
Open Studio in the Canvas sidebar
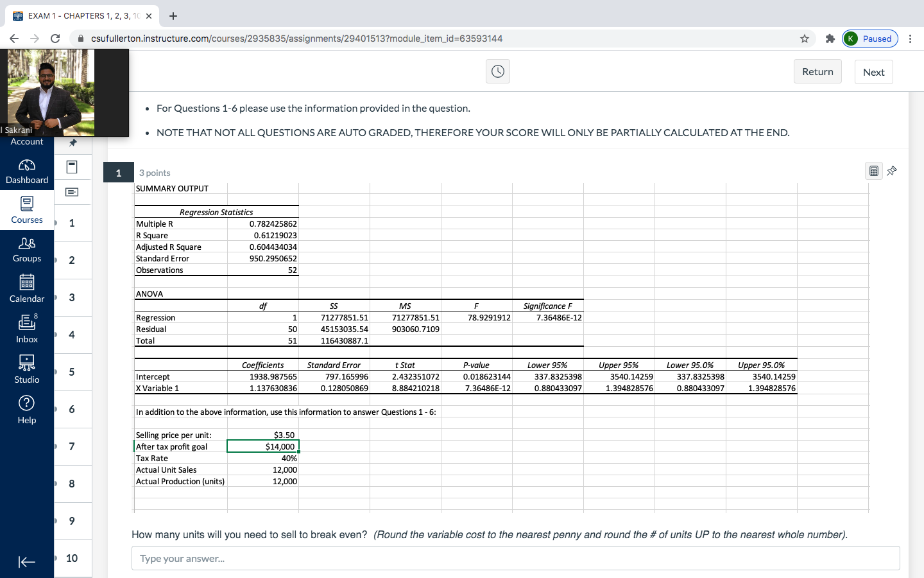click(27, 370)
